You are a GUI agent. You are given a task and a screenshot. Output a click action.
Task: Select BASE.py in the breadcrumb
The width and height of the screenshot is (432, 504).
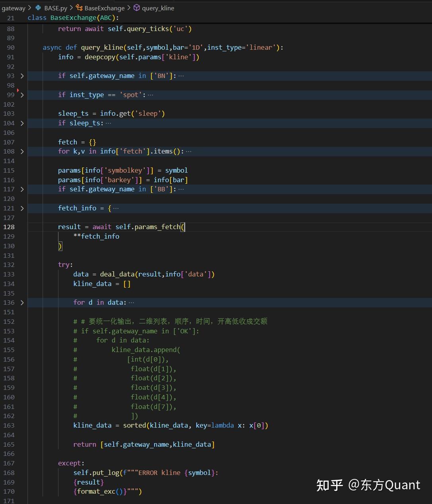pos(56,8)
